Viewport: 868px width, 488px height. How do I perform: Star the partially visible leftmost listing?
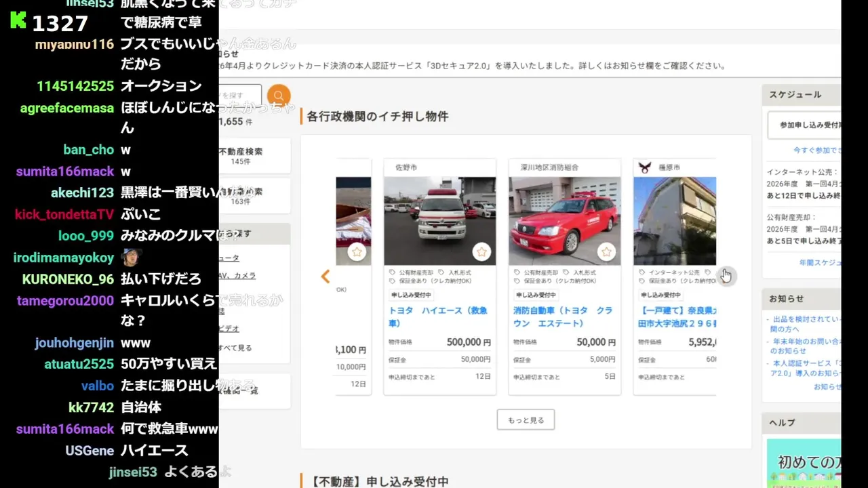pos(357,252)
